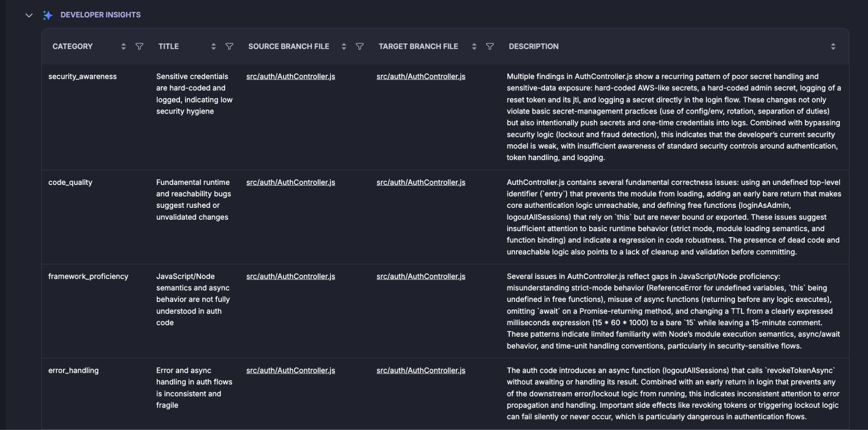Click the TITLE column header label
The height and width of the screenshot is (430, 868).
click(169, 47)
